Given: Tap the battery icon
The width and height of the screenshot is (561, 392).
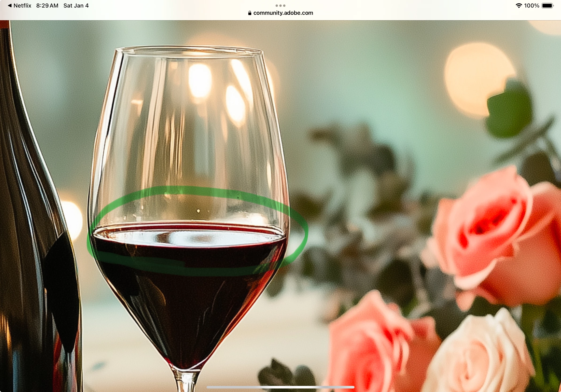Looking at the screenshot, I should [547, 6].
